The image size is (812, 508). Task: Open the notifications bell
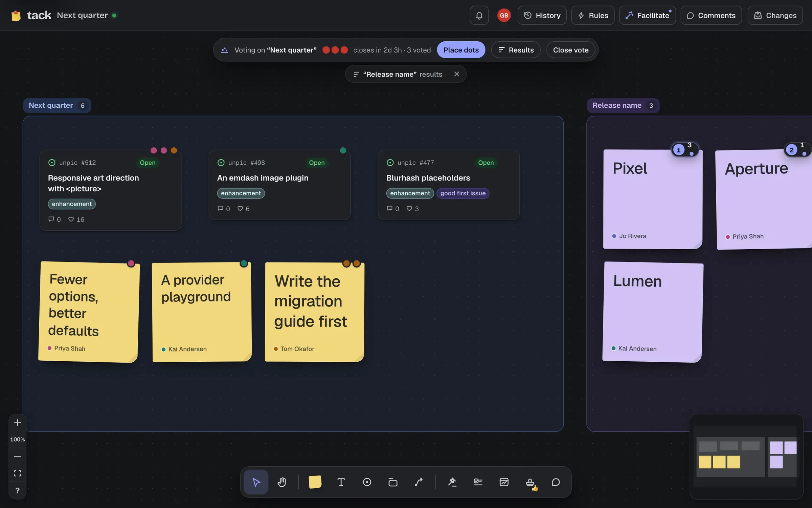(x=479, y=15)
